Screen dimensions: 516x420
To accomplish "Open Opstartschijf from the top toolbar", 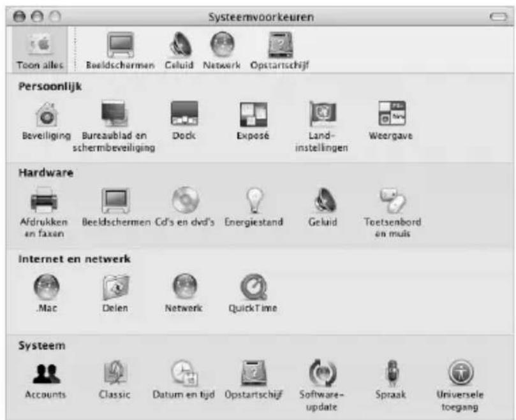I will click(x=280, y=50).
